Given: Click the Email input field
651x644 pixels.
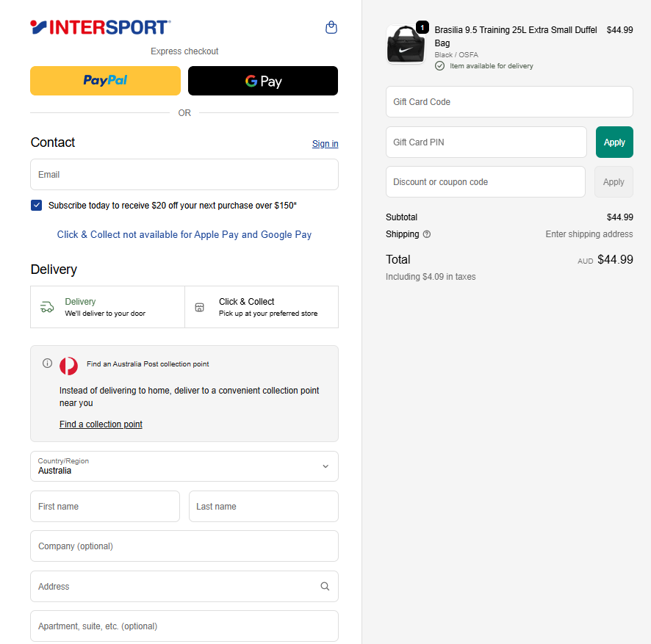Looking at the screenshot, I should pyautogui.click(x=184, y=175).
